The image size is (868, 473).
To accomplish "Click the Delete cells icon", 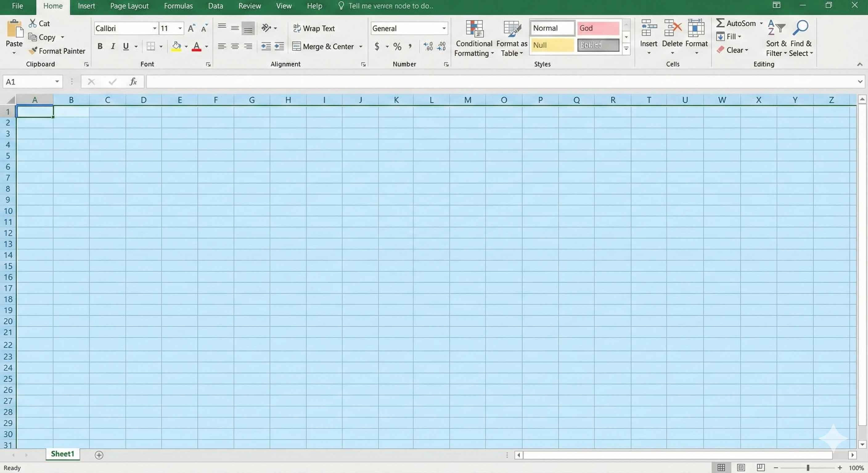I will (672, 28).
